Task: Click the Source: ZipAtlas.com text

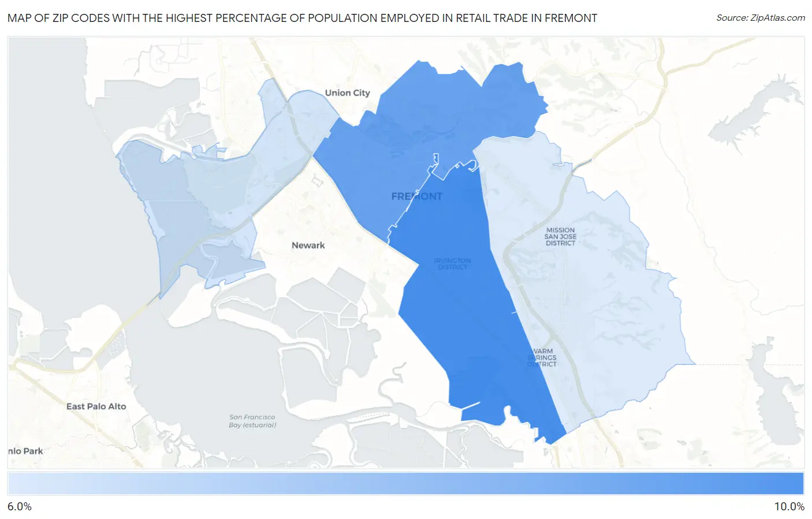Action: click(761, 18)
